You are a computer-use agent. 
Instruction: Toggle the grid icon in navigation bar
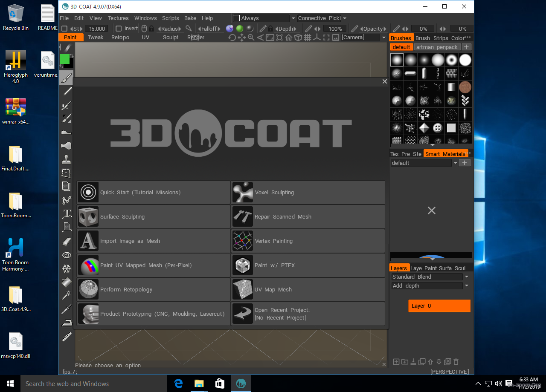pos(308,37)
